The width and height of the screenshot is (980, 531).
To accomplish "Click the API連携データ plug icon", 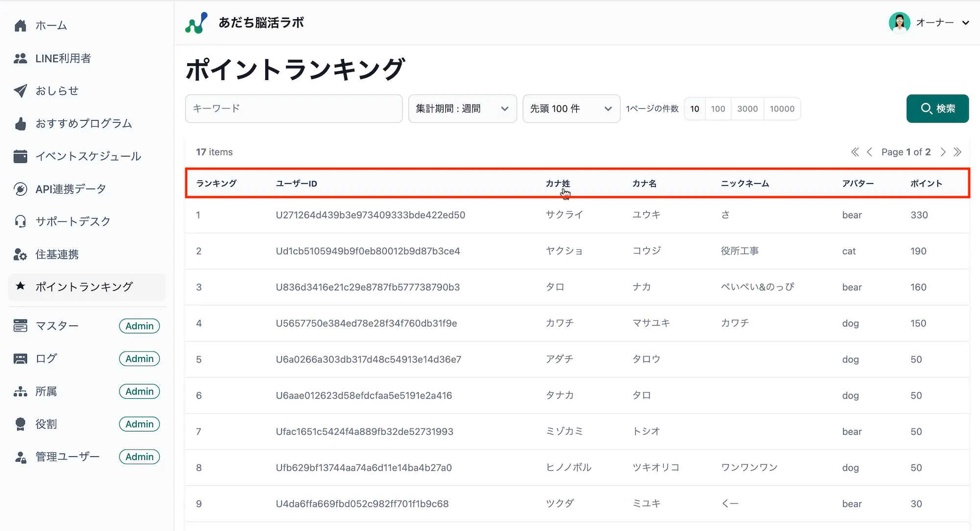I will 20,189.
